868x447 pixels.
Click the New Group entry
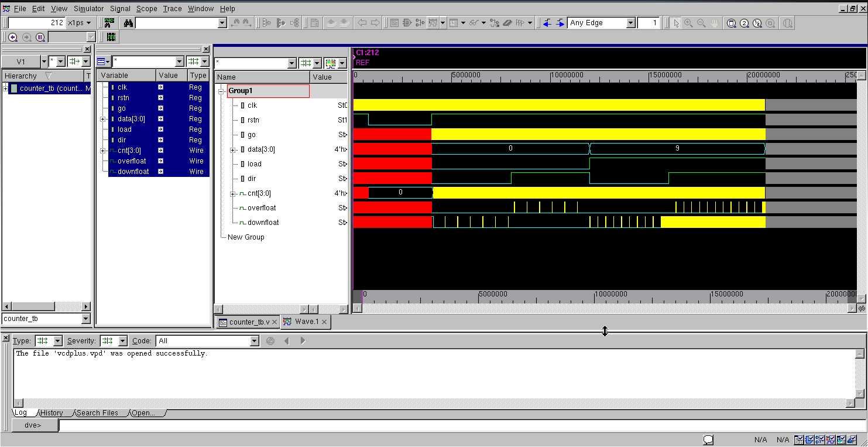246,237
